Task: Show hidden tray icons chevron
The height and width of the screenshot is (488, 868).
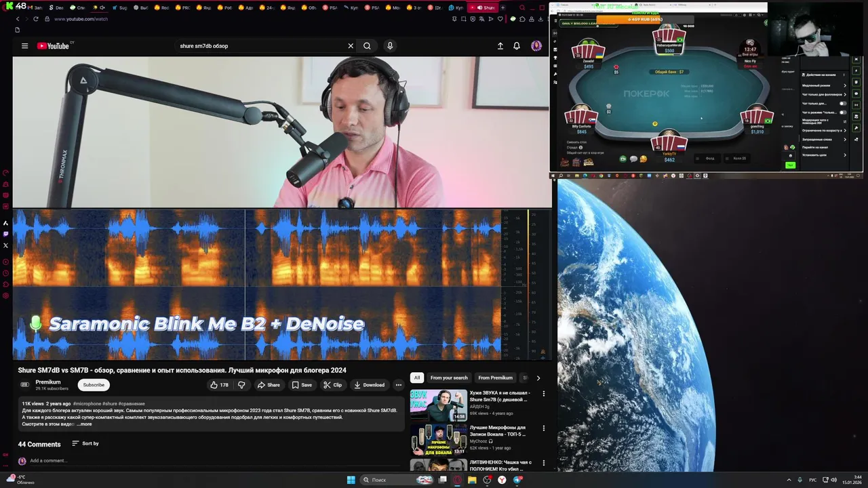Action: tap(789, 480)
